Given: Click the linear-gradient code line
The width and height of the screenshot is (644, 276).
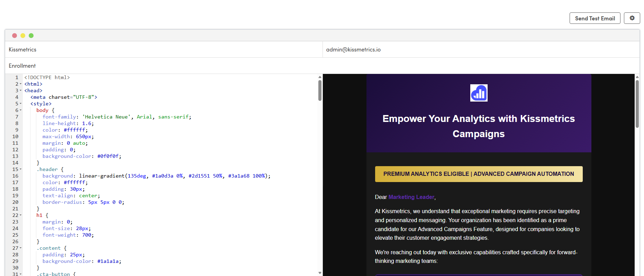Looking at the screenshot, I should click(156, 176).
